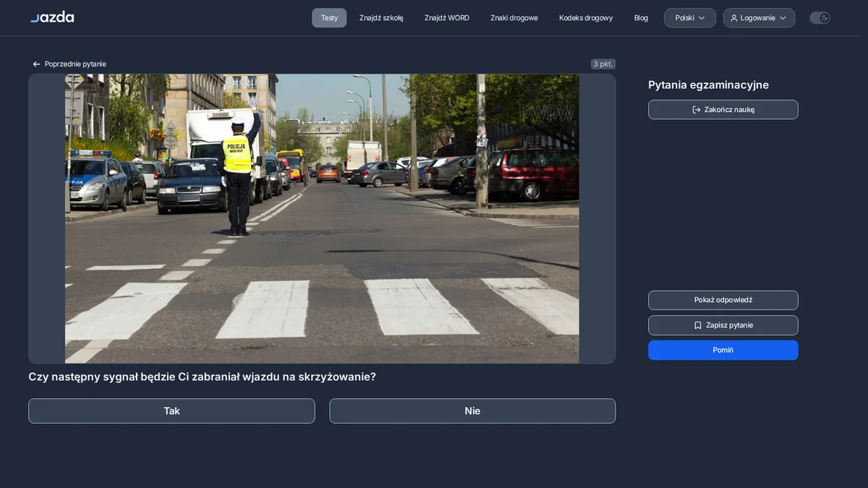This screenshot has height=488, width=868.
Task: Open the police officer question image
Action: point(322,218)
